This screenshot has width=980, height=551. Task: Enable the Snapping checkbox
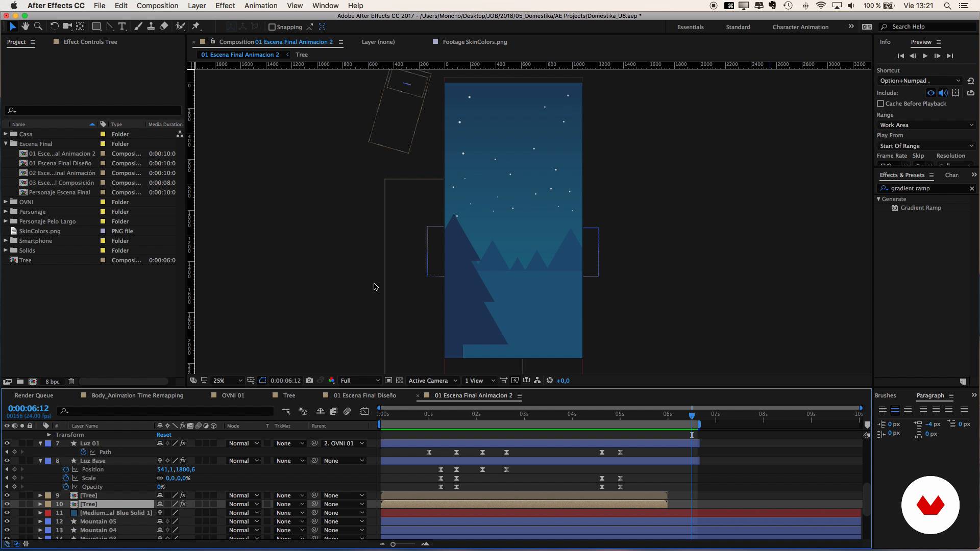click(272, 27)
